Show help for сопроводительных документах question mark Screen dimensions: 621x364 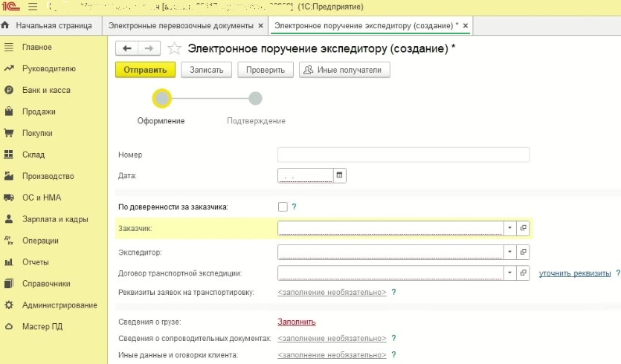(393, 338)
